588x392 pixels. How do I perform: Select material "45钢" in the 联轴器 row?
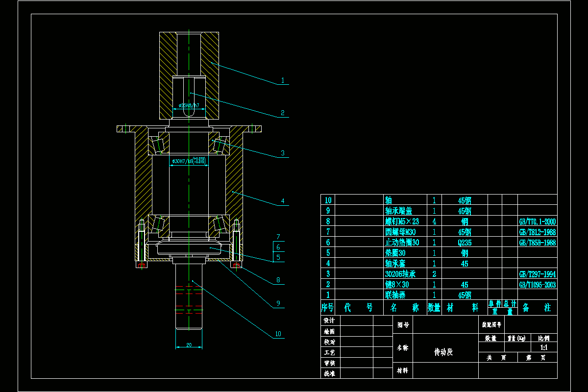coord(465,295)
